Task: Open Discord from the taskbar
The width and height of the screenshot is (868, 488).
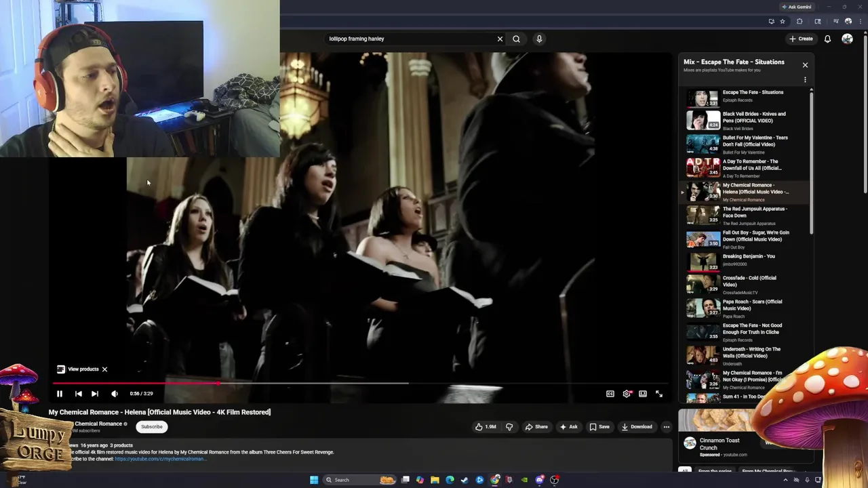Action: (539, 480)
